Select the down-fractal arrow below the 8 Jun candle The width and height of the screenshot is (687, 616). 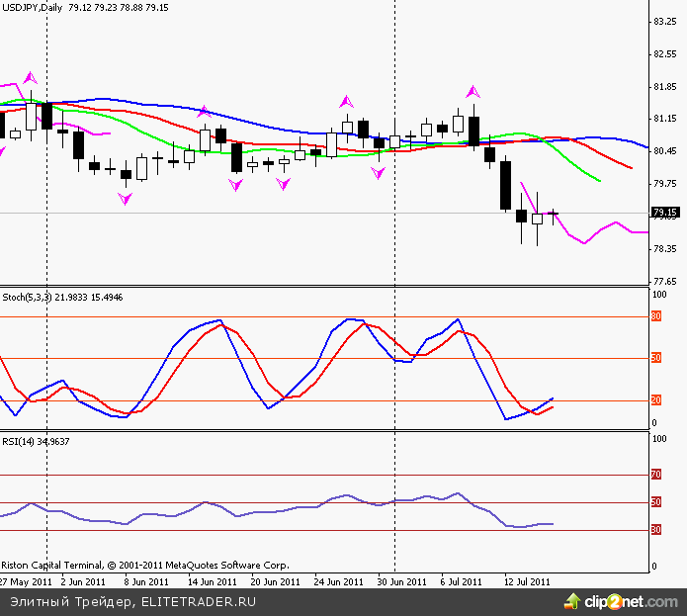pos(125,199)
